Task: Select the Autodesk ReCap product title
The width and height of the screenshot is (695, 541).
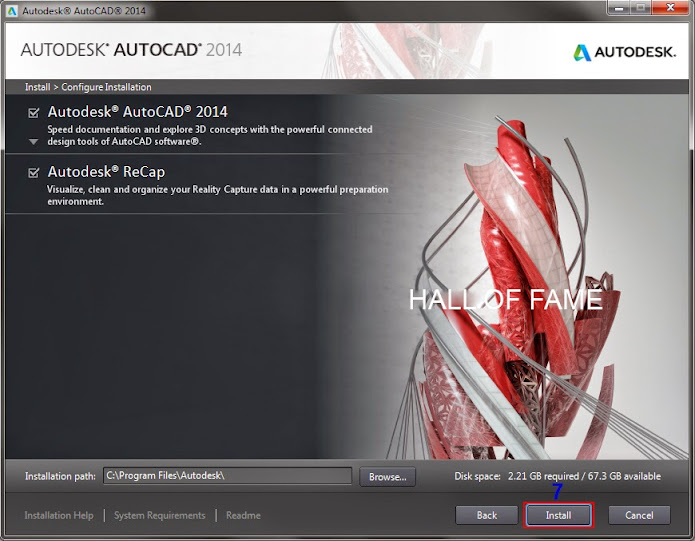Action: 106,171
